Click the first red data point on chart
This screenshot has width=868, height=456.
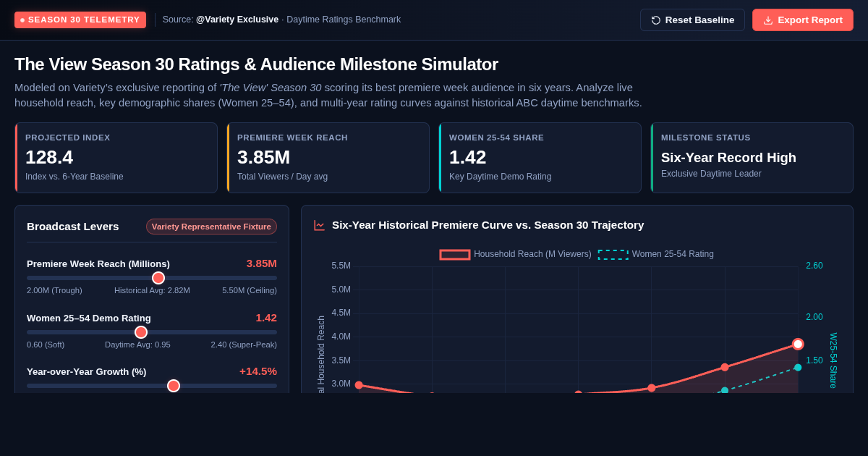coord(359,385)
